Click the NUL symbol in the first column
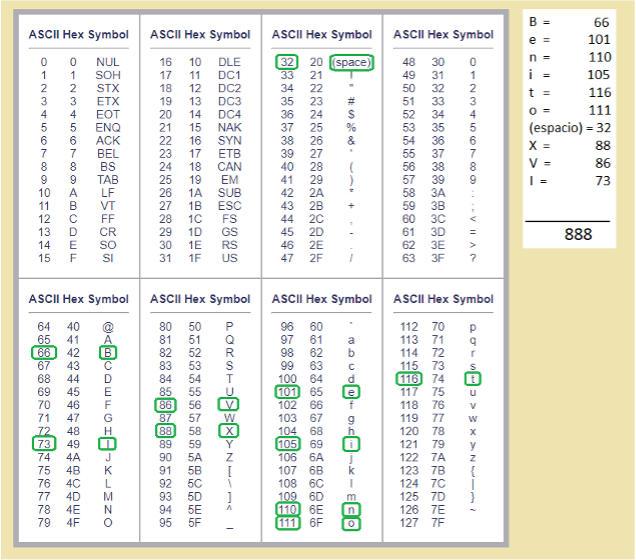 (107, 62)
